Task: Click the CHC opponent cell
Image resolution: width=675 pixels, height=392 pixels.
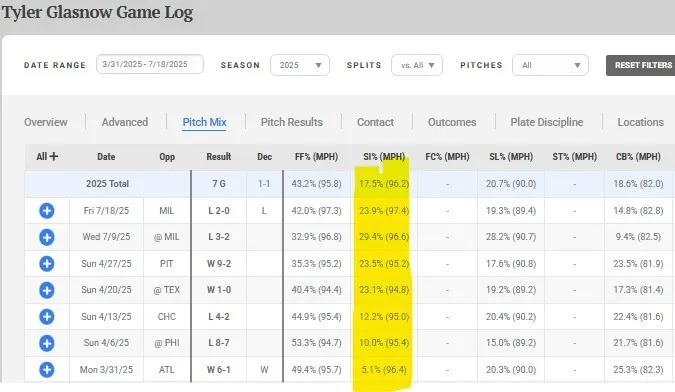Action: click(167, 317)
